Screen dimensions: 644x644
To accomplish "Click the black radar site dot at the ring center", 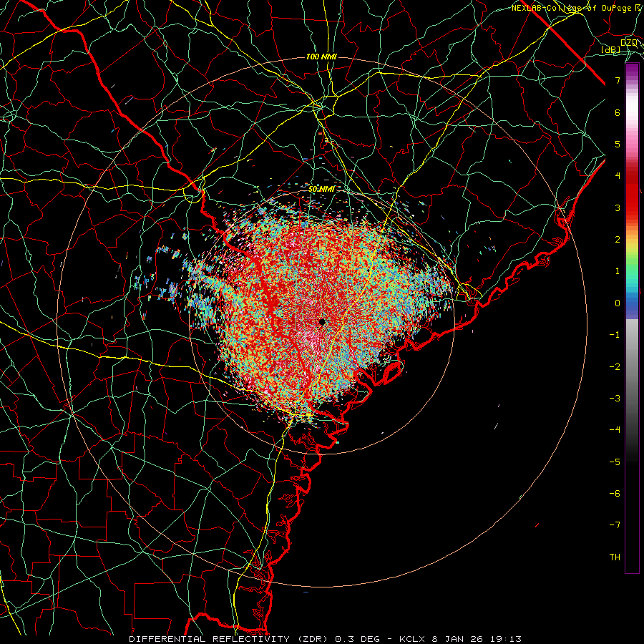I will (322, 321).
